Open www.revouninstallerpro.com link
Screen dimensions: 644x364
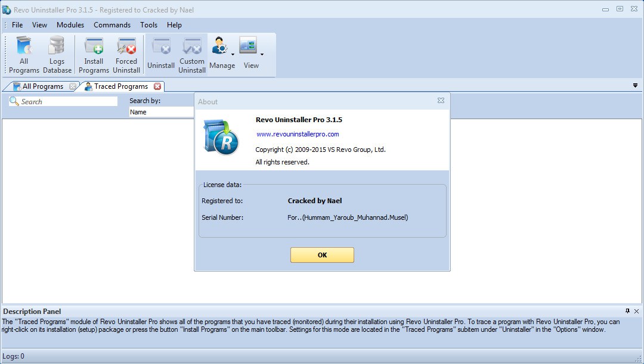pyautogui.click(x=298, y=134)
